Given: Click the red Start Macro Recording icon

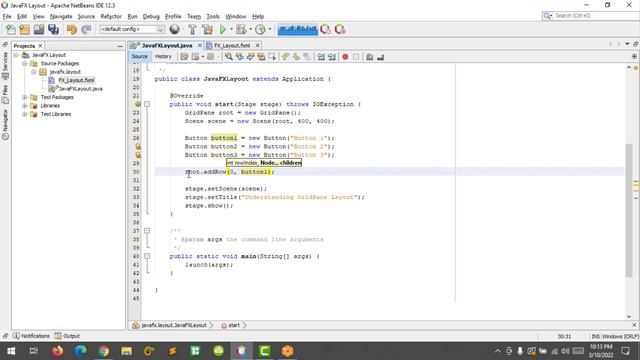Looking at the screenshot, I should [345, 57].
